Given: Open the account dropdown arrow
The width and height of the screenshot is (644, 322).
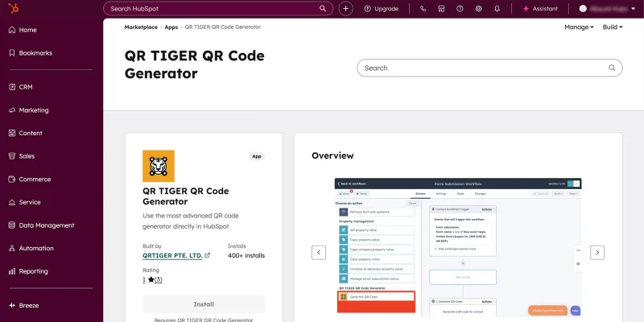Looking at the screenshot, I should coord(633,9).
